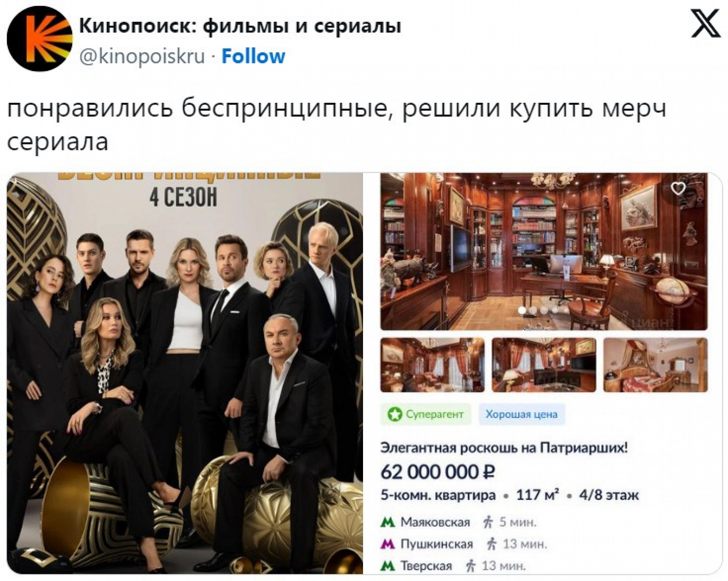Select the first photo carousel dot
This screenshot has width=728, height=581.
click(522, 310)
